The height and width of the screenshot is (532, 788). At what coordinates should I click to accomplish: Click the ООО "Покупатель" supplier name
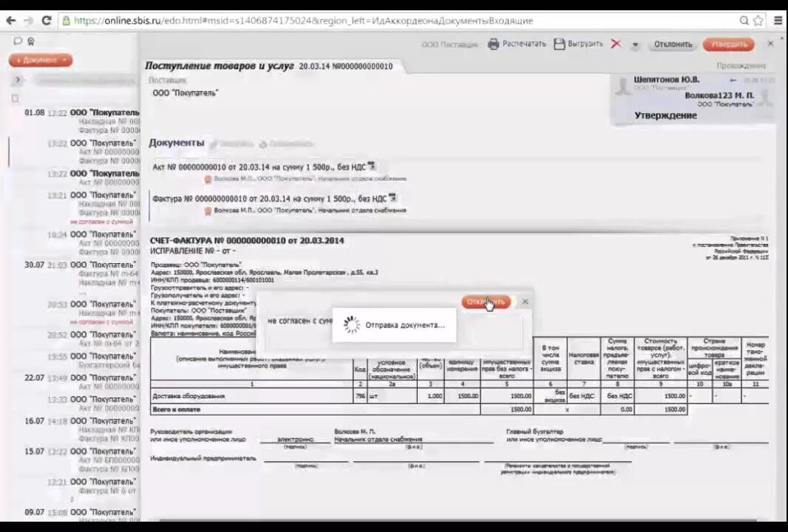pos(186,93)
